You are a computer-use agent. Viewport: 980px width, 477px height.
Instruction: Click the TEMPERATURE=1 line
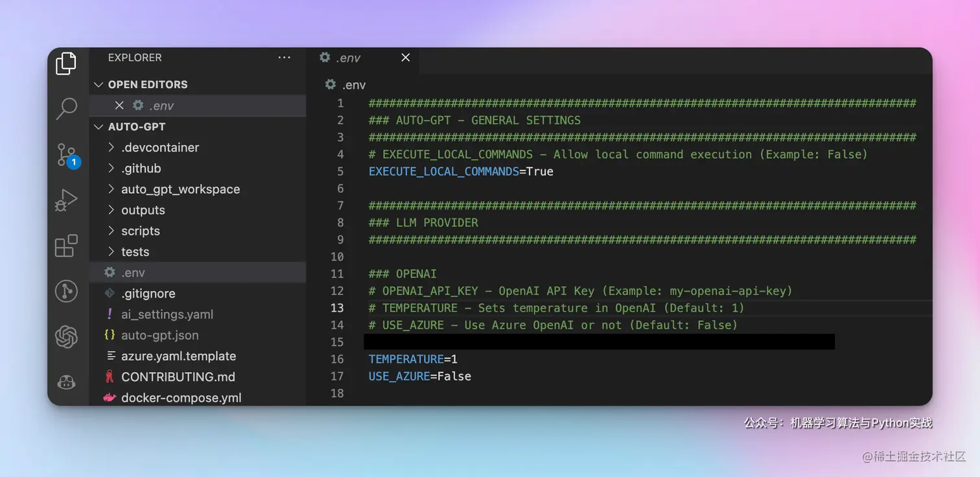coord(413,359)
